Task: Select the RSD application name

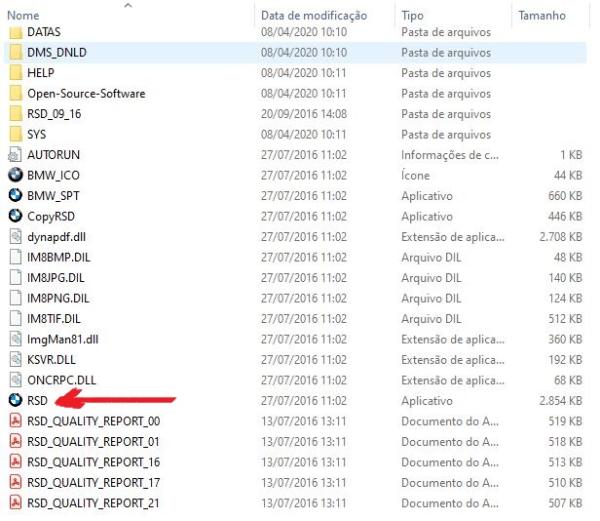Action: click(x=37, y=401)
